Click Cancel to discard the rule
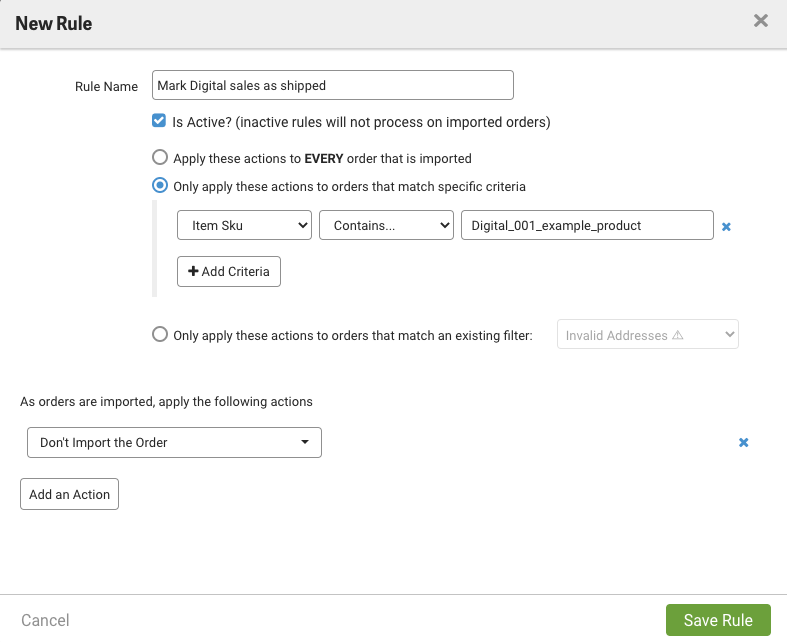Screen dimensions: 787x642 (45, 620)
